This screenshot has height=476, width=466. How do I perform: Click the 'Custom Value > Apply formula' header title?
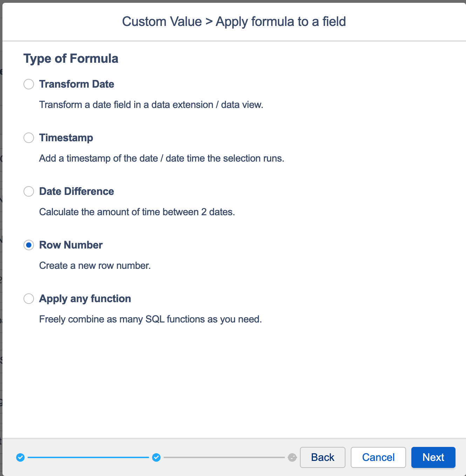click(x=234, y=22)
